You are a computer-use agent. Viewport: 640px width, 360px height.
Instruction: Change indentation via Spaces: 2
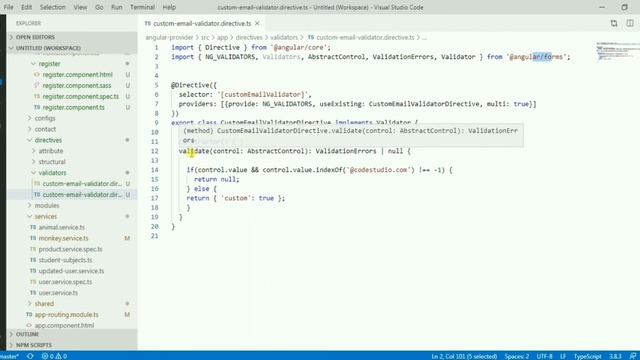pos(516,356)
